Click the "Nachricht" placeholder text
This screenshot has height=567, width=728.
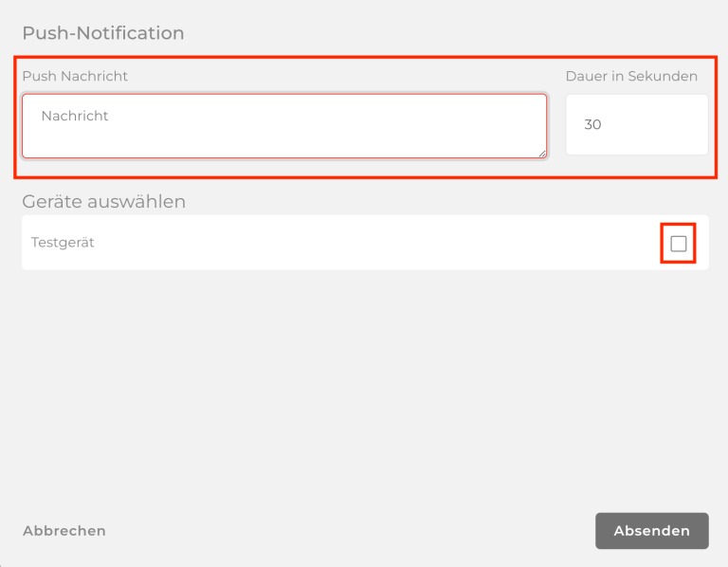click(x=75, y=116)
